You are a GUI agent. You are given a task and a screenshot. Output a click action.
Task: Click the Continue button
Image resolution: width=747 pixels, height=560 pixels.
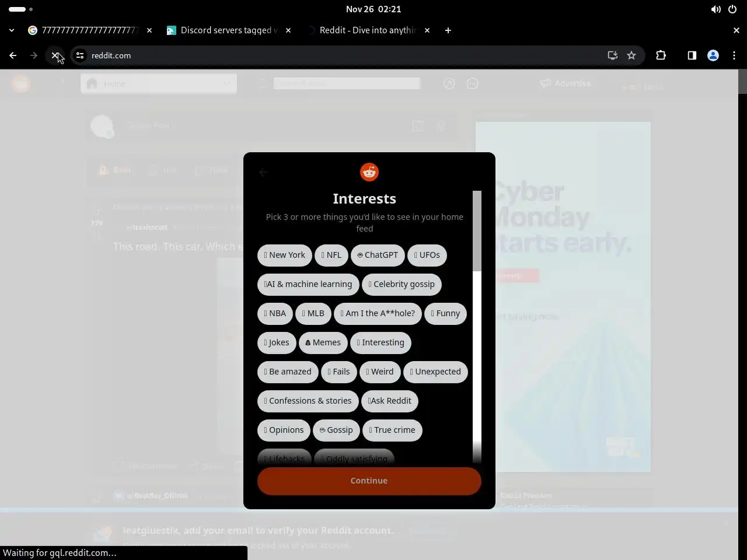(x=369, y=481)
